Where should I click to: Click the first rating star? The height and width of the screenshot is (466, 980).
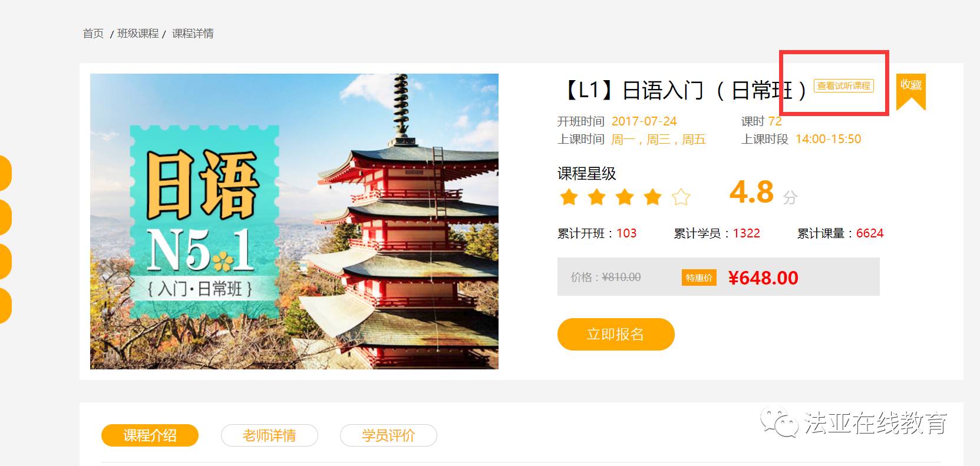(569, 196)
